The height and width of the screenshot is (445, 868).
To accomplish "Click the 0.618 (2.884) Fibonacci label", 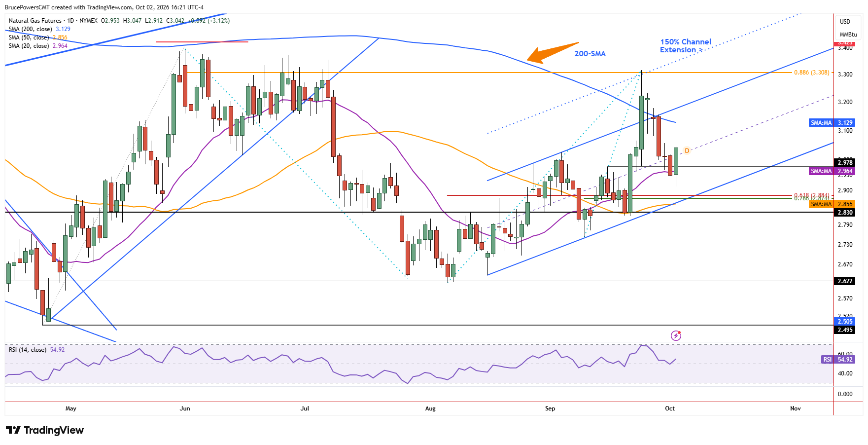I will pos(811,195).
